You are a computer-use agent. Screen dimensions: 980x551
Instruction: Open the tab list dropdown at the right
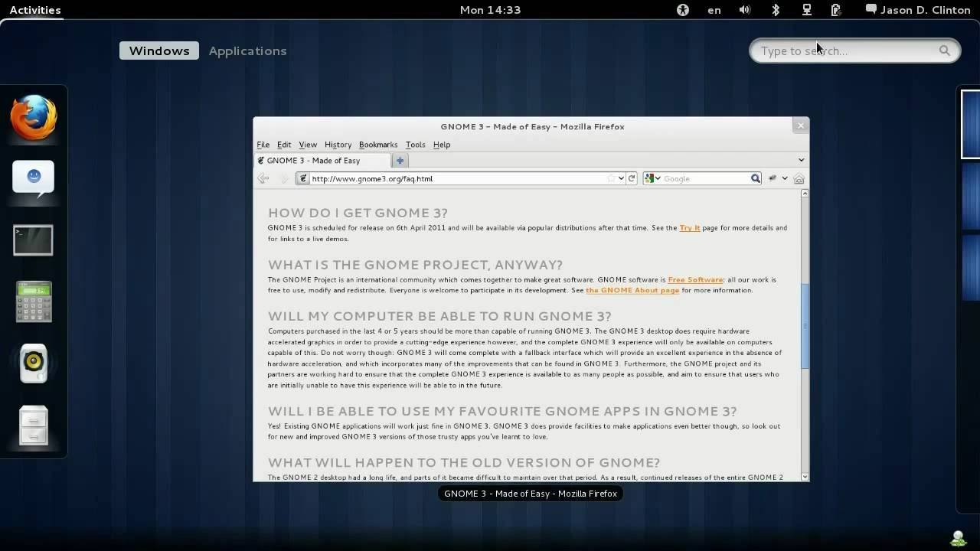pyautogui.click(x=801, y=160)
